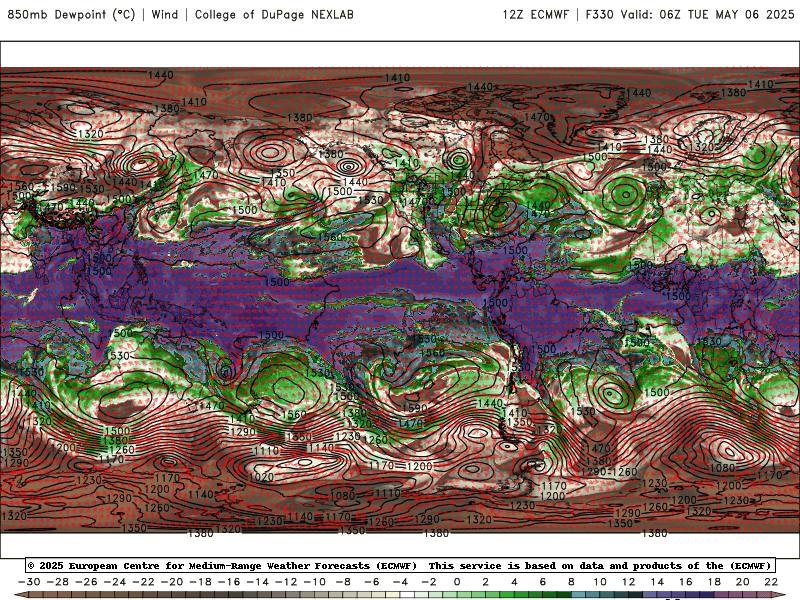The height and width of the screenshot is (600, 800).
Task: Select the -12 value on the dewpoint scale
Action: pyautogui.click(x=286, y=582)
